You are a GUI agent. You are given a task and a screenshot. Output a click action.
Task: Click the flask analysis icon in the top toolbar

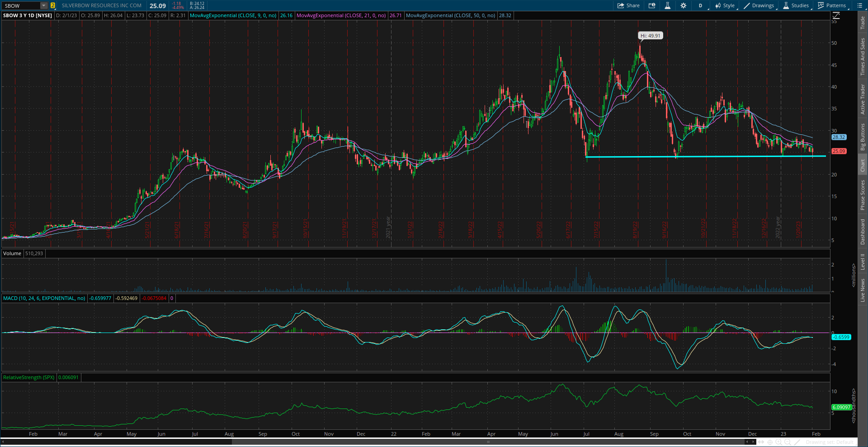coord(668,5)
